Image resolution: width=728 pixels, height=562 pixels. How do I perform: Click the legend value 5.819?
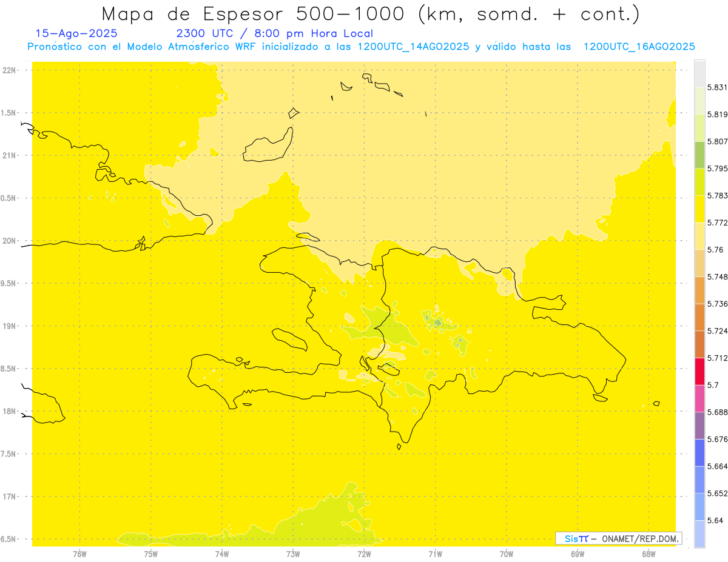(717, 114)
